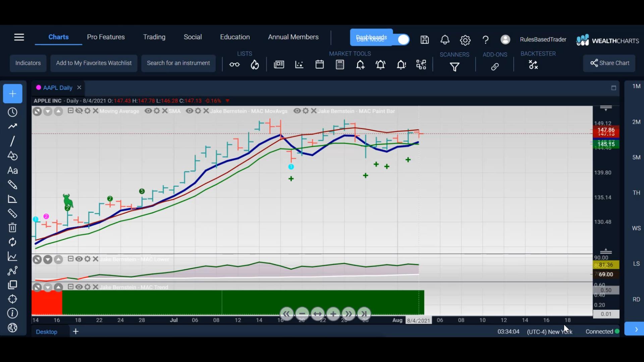
Task: Open the scatter chart market tool
Action: click(x=299, y=65)
